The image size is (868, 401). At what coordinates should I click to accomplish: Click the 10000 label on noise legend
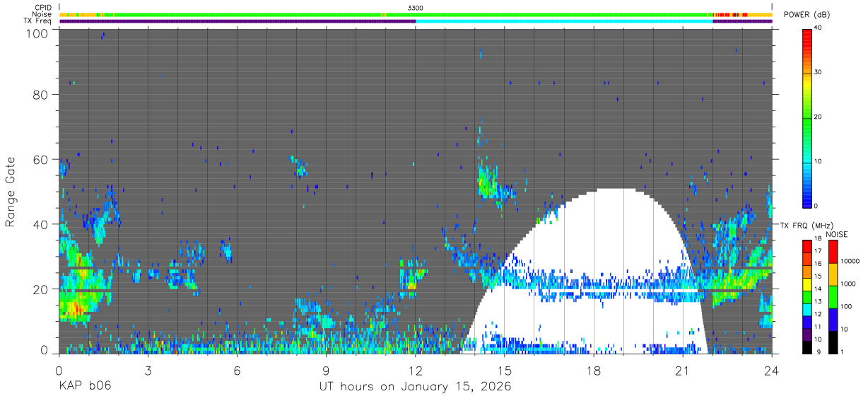coord(850,261)
